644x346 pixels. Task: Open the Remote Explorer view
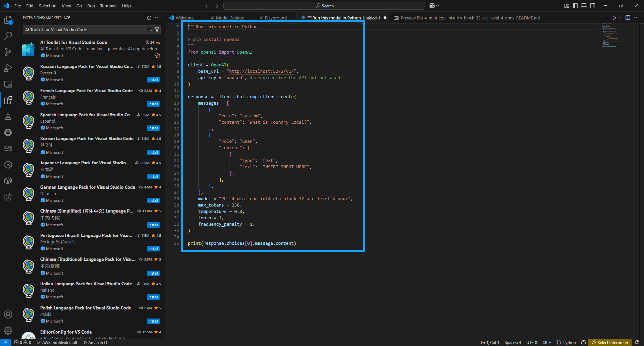tap(8, 84)
